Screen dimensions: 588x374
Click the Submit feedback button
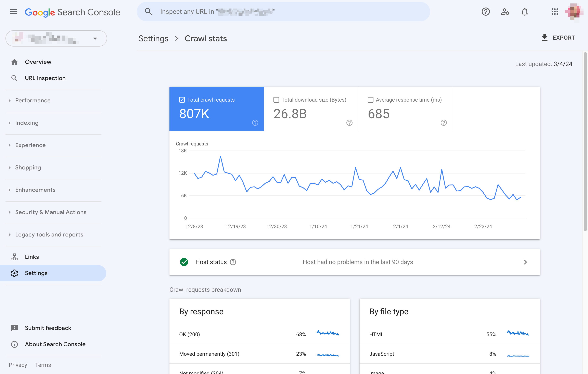point(48,327)
